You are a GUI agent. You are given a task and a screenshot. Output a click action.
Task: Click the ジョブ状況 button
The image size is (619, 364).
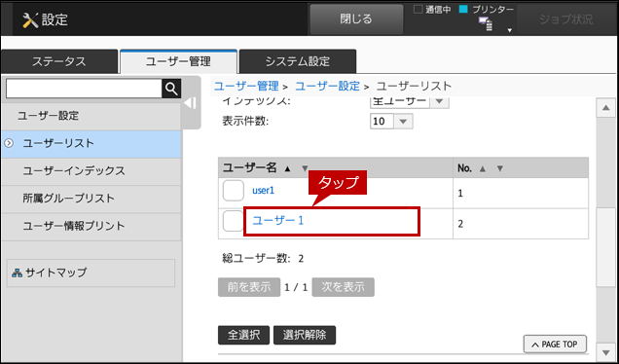coord(565,19)
